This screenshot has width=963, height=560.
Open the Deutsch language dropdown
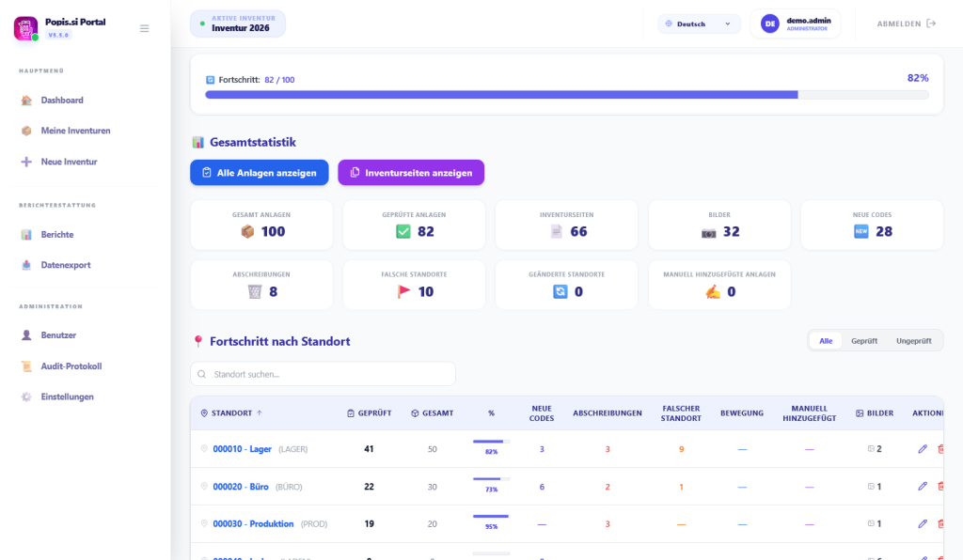699,23
